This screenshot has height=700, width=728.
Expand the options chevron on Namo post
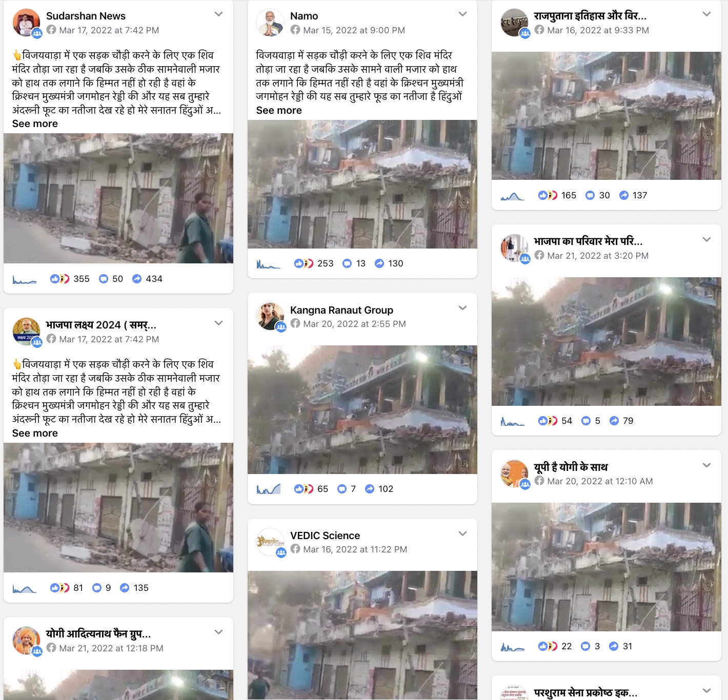[x=463, y=14]
